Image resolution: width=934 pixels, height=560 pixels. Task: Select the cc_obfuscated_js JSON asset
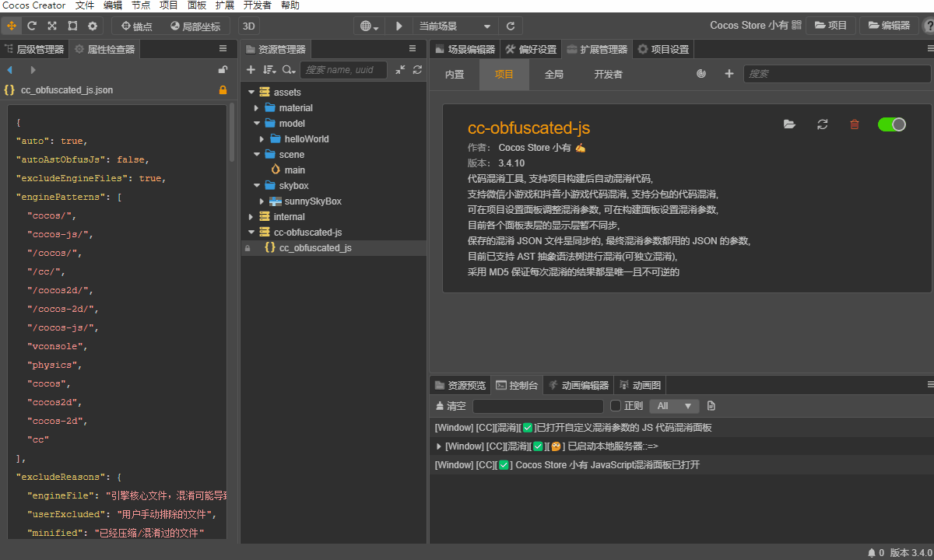click(x=334, y=248)
